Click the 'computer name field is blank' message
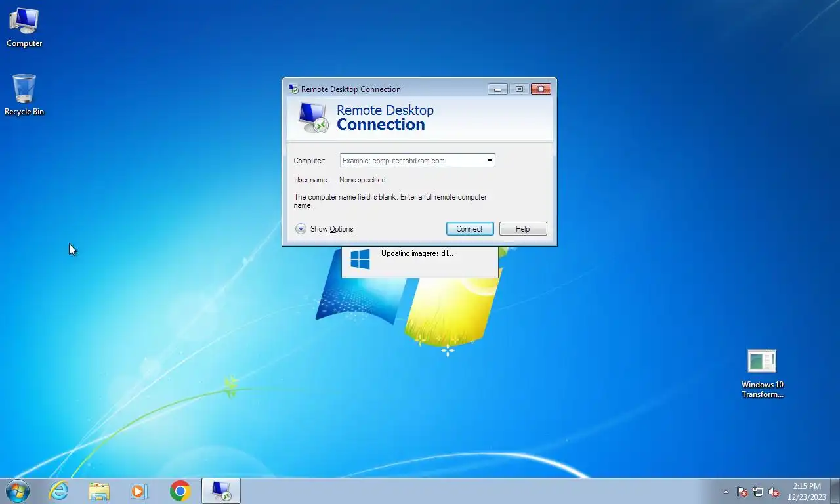840x504 pixels. [390, 201]
